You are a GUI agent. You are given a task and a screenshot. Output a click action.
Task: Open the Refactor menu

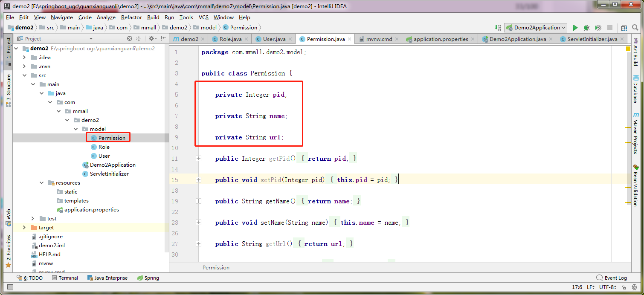click(131, 17)
